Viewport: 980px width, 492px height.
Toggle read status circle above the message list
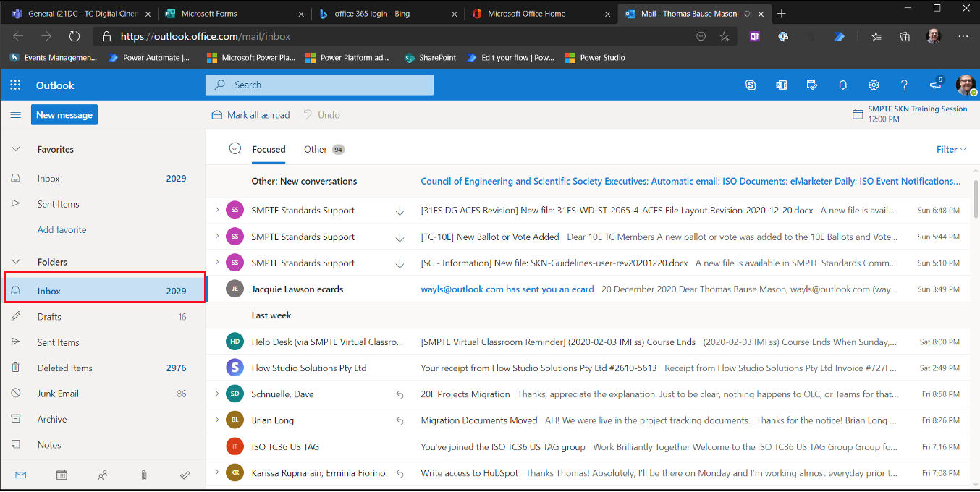pos(235,148)
